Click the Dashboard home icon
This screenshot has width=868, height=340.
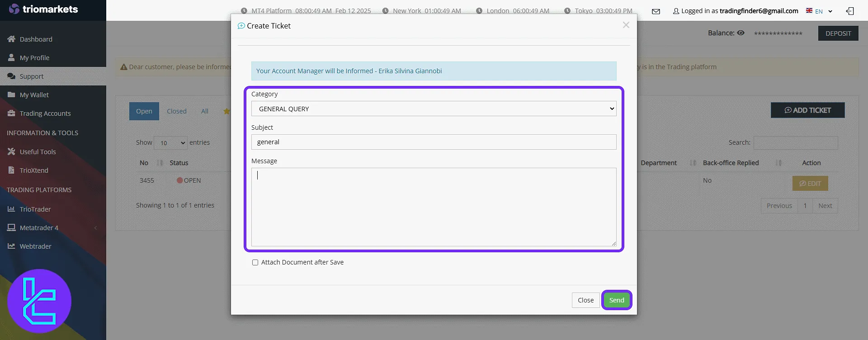pyautogui.click(x=11, y=39)
